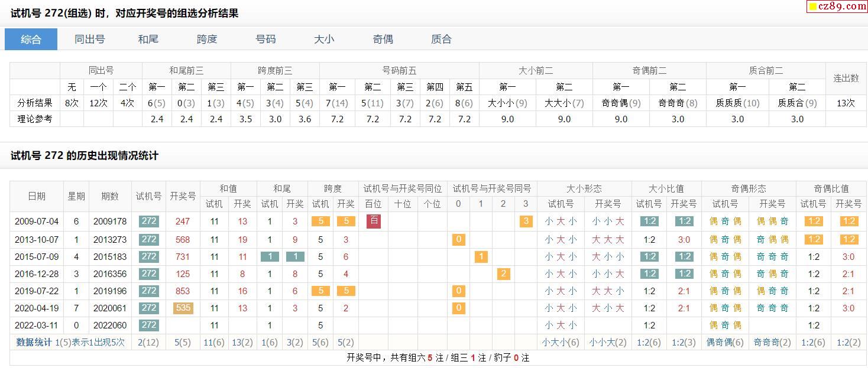The width and height of the screenshot is (868, 368).
Task: Click the orange 1 badge in the 2015183 row
Action: point(481,256)
